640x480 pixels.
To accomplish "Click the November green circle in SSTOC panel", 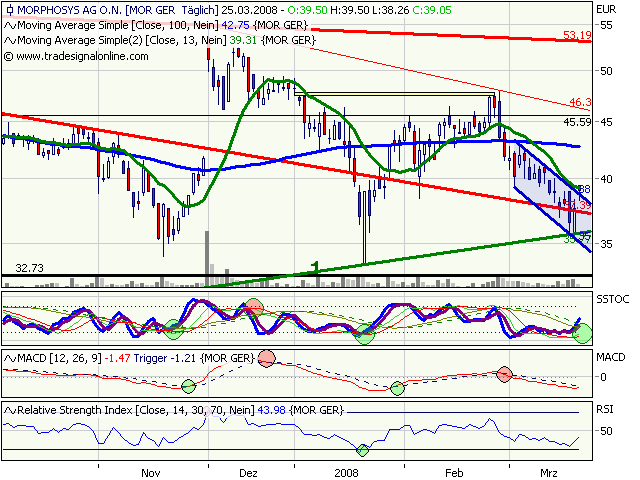I will coord(173,329).
